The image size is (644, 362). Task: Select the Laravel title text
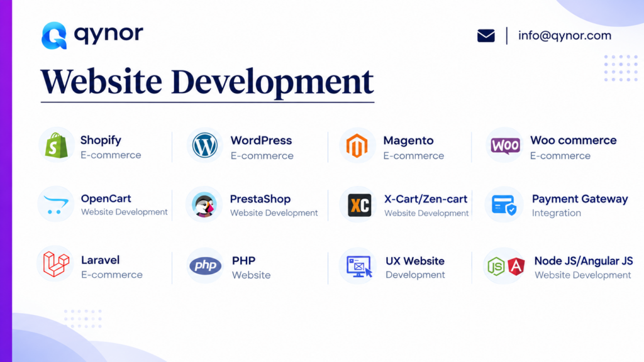pos(100,260)
